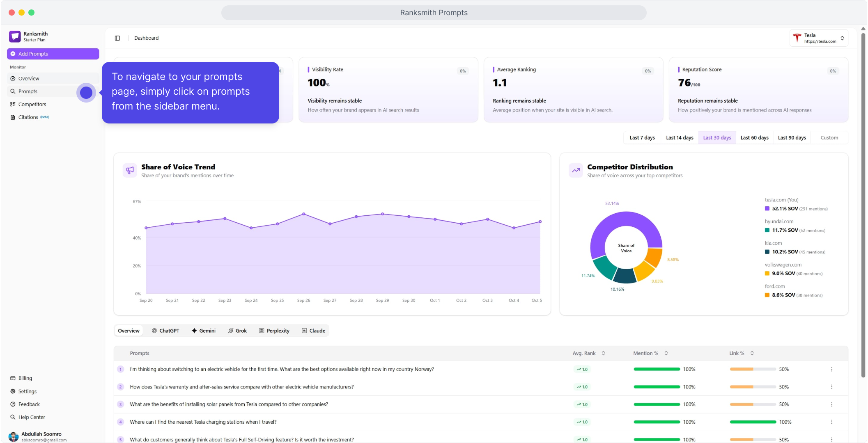
Task: Expand the Tesla brand selector
Action: [819, 38]
